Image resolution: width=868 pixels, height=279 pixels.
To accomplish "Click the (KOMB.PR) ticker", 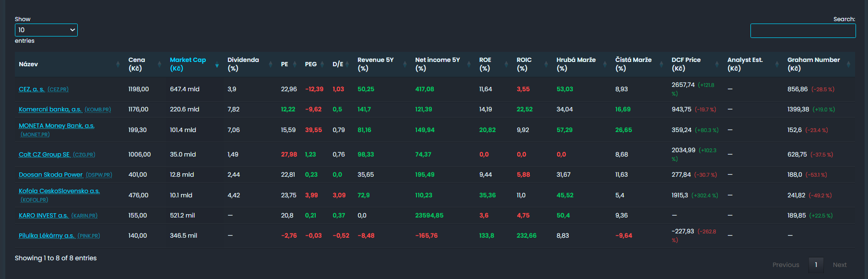I will coord(98,110).
